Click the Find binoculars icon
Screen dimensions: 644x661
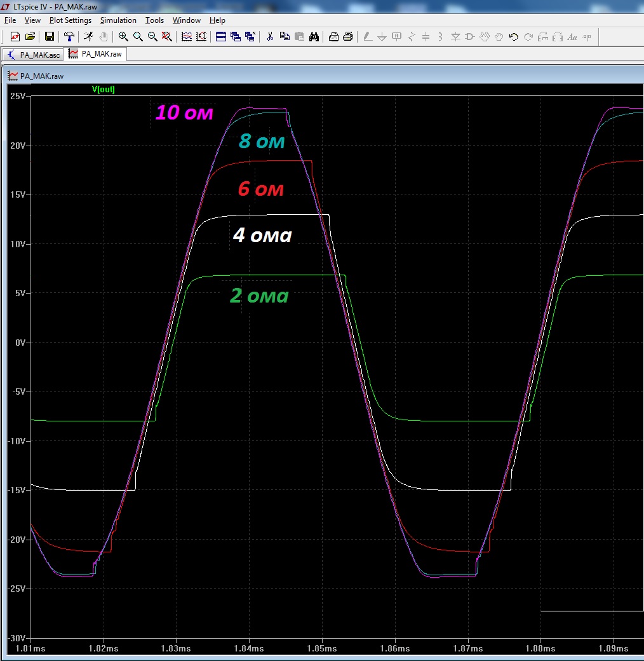314,37
